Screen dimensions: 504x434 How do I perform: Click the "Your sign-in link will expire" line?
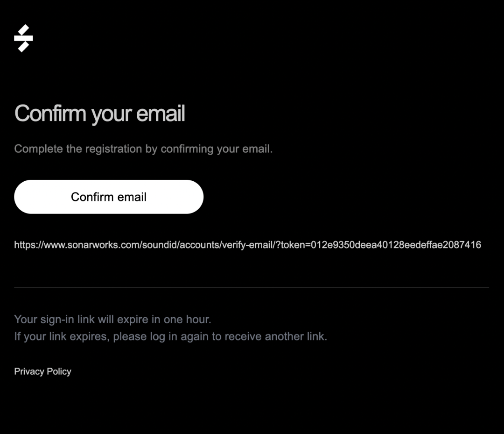click(x=112, y=320)
